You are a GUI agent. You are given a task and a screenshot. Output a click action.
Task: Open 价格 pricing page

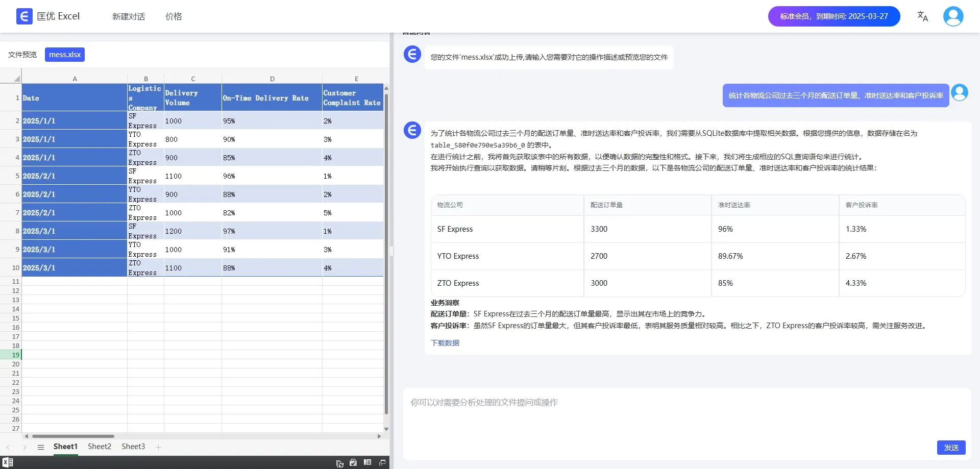[174, 16]
